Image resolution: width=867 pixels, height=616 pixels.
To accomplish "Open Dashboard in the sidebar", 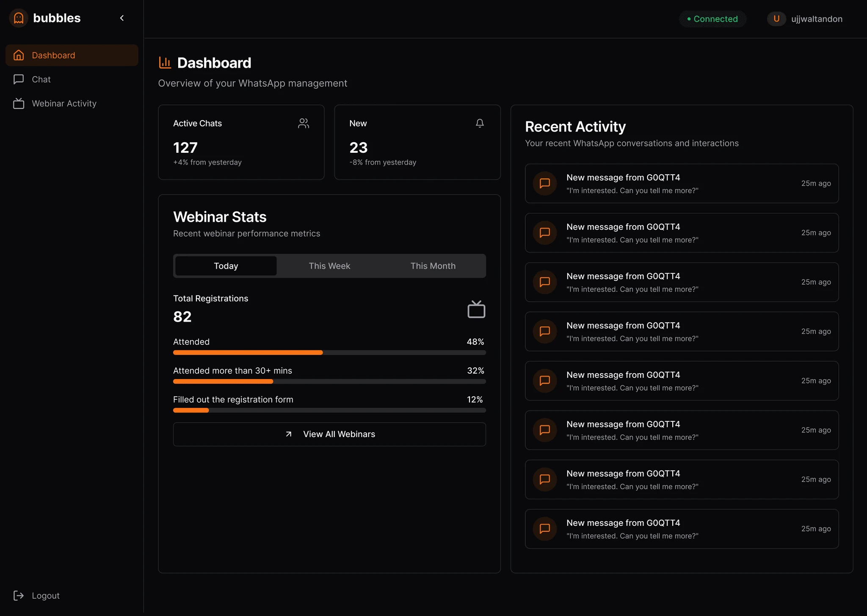I will point(72,55).
